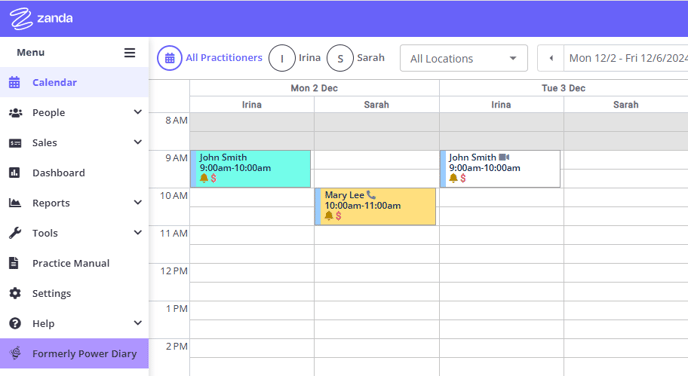This screenshot has height=376, width=688.
Task: Click the Settings gear icon in the sidebar
Action: coord(15,293)
